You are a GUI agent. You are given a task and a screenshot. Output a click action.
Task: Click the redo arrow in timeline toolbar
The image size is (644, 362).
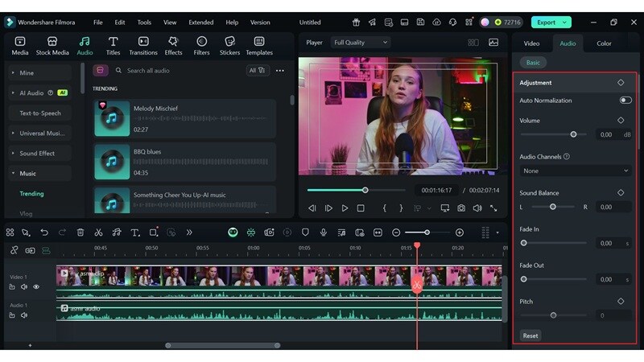(x=62, y=232)
